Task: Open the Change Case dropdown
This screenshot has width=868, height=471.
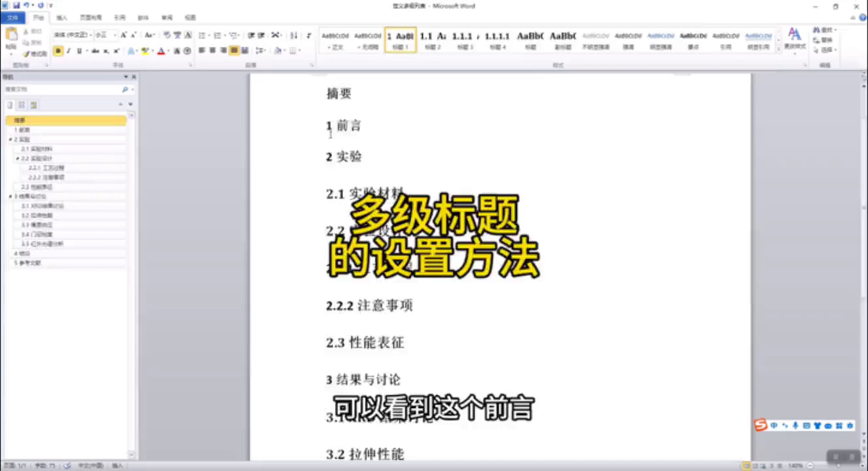Action: coord(150,35)
